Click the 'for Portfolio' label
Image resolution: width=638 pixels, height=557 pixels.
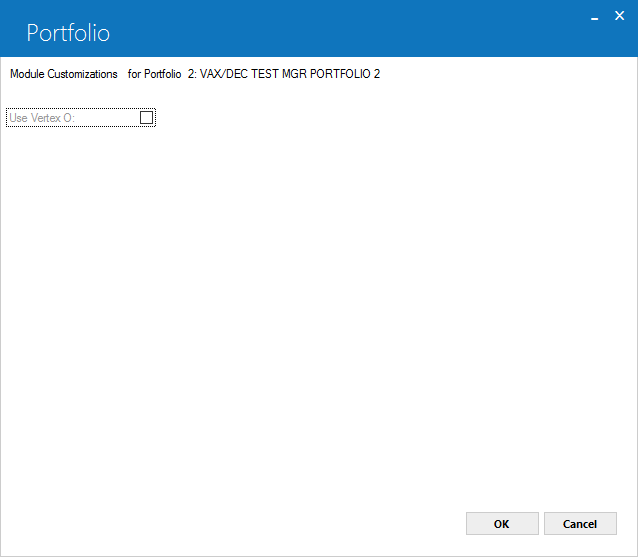(154, 74)
